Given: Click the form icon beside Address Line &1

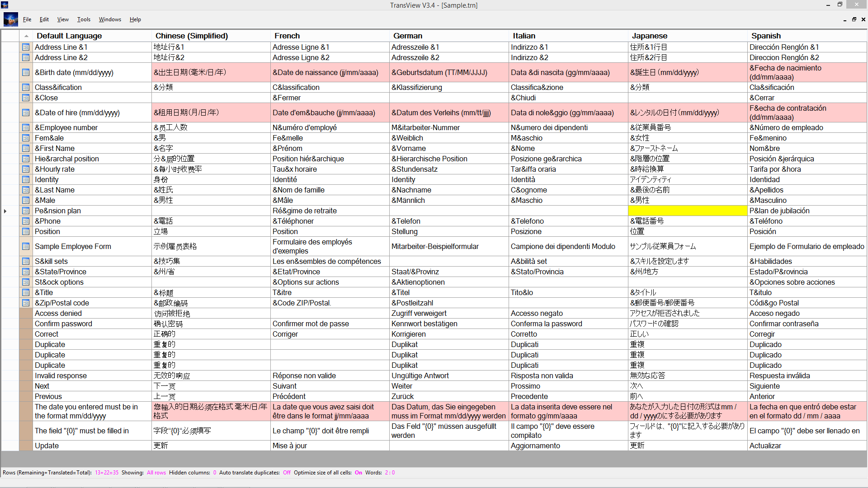Looking at the screenshot, I should (26, 47).
